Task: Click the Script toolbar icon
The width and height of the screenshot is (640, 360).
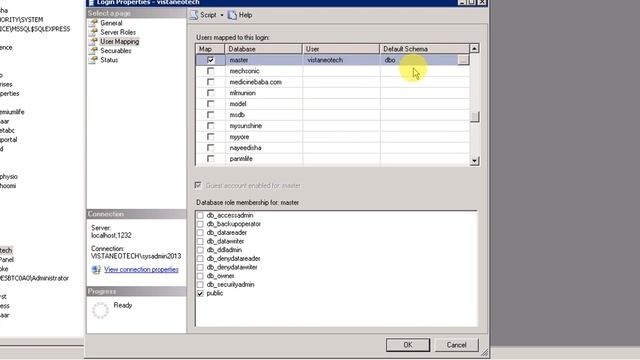Action: click(194, 15)
